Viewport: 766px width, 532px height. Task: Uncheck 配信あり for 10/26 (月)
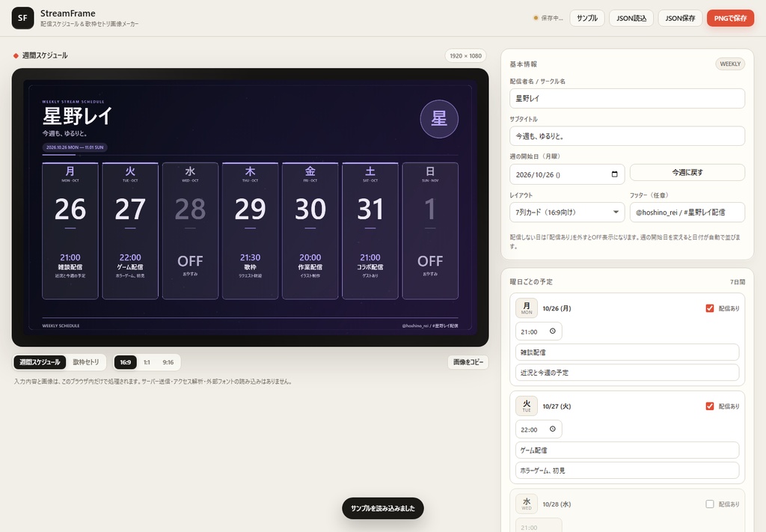[710, 308]
